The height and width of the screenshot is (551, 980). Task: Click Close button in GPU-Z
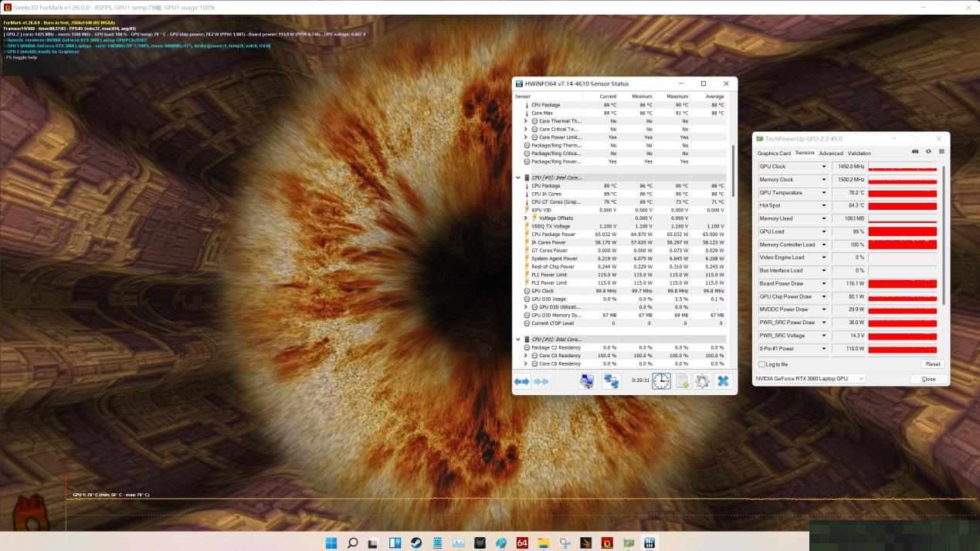(x=928, y=379)
